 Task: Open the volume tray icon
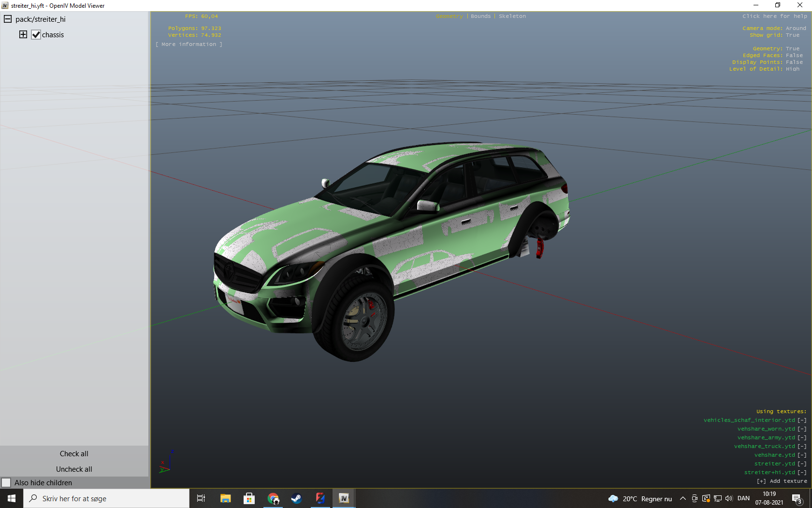tap(729, 498)
